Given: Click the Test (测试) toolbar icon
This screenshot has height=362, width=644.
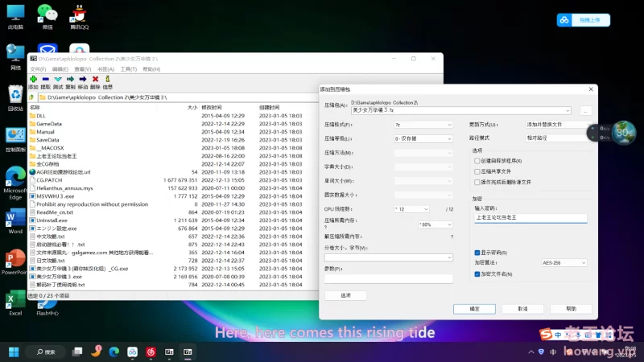Looking at the screenshot, I should tap(58, 79).
